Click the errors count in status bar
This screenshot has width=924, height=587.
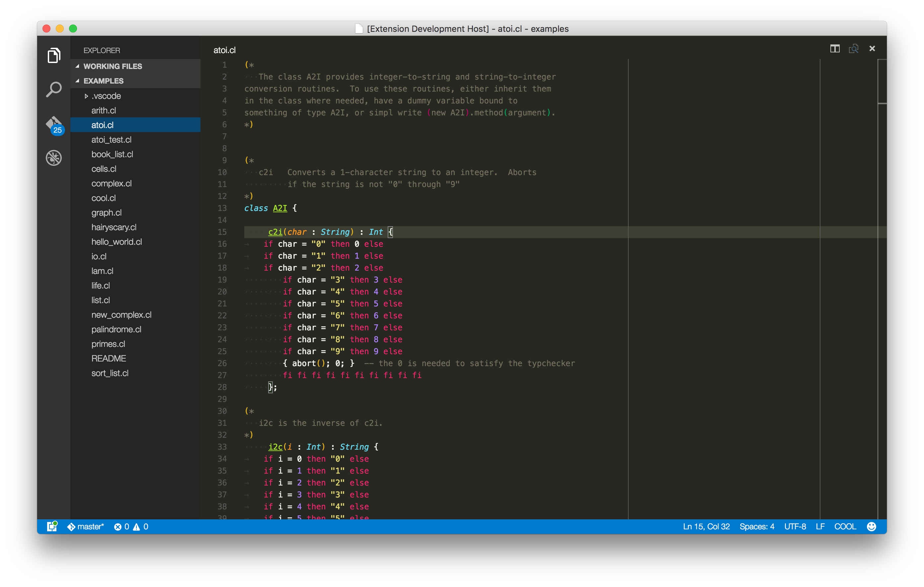(121, 526)
